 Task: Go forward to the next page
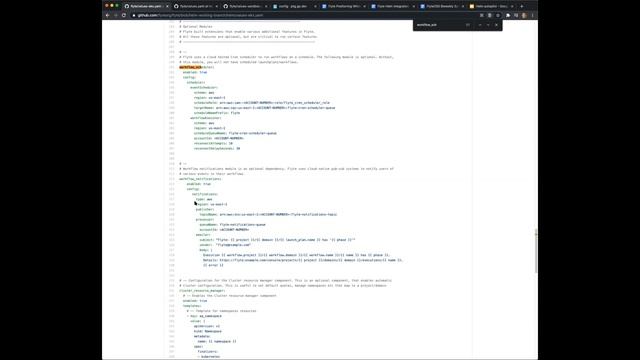(x=116, y=15)
